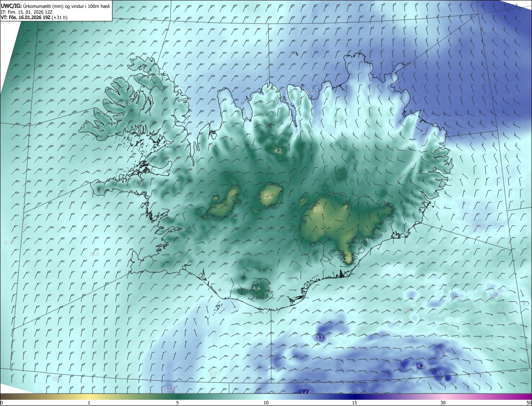Viewport: 532px width, 406px height.
Task: Click the "5" tick on the color scale
Action: (177, 403)
